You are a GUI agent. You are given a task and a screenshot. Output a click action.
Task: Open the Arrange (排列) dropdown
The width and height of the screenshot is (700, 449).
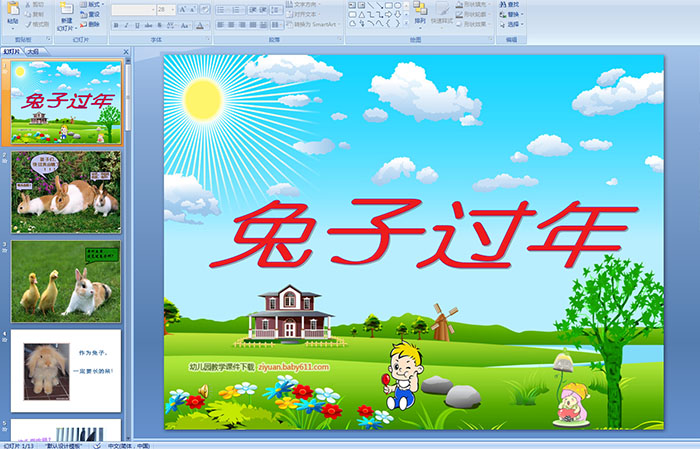(x=420, y=13)
